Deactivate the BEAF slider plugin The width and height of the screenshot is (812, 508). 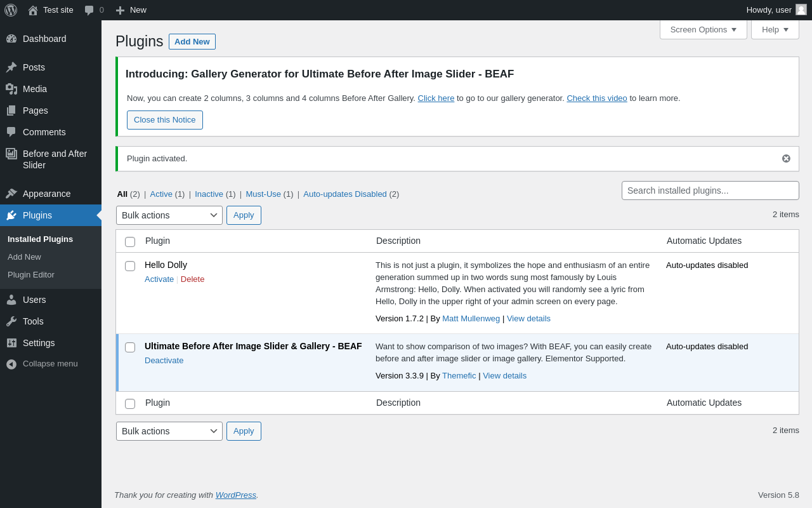pyautogui.click(x=164, y=361)
